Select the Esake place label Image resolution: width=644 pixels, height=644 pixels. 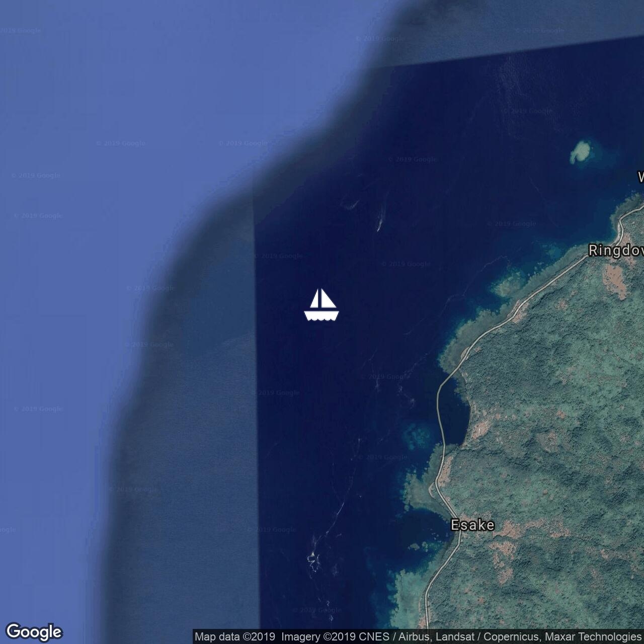click(472, 525)
